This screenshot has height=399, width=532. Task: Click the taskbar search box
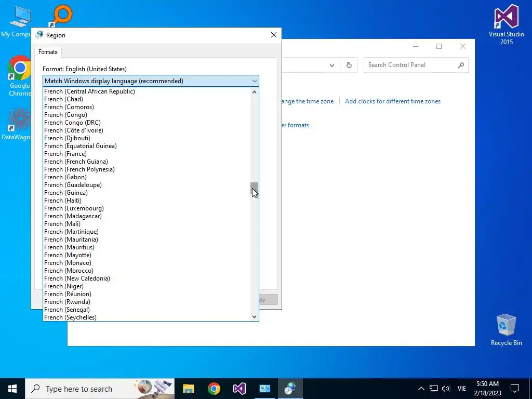(x=100, y=389)
